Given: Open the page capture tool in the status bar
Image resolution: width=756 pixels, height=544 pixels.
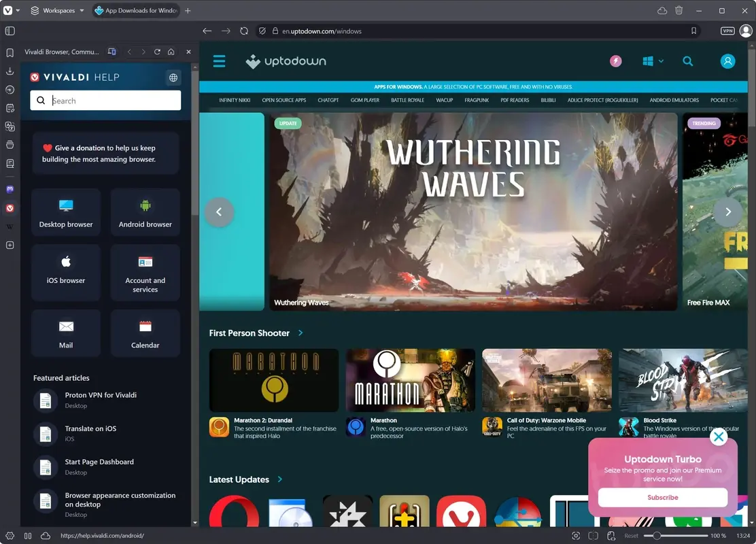Looking at the screenshot, I should tap(575, 536).
